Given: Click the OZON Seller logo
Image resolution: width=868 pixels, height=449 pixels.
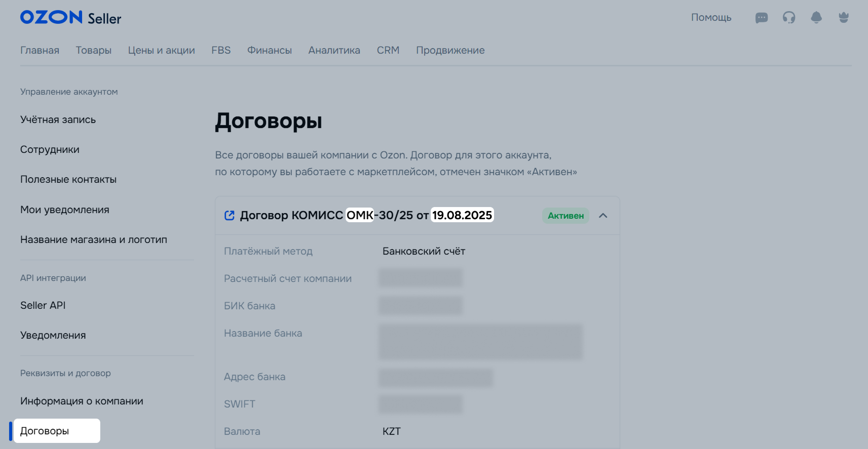Looking at the screenshot, I should [71, 18].
